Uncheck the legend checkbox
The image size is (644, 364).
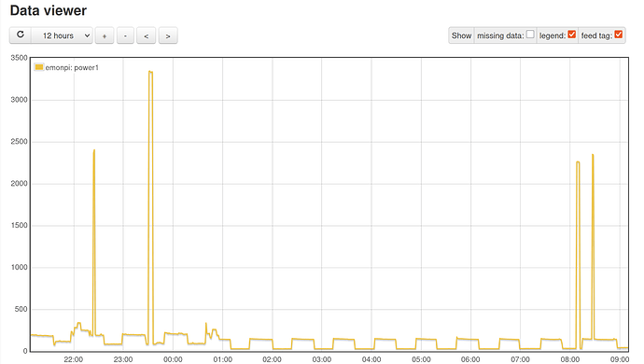[x=572, y=35]
